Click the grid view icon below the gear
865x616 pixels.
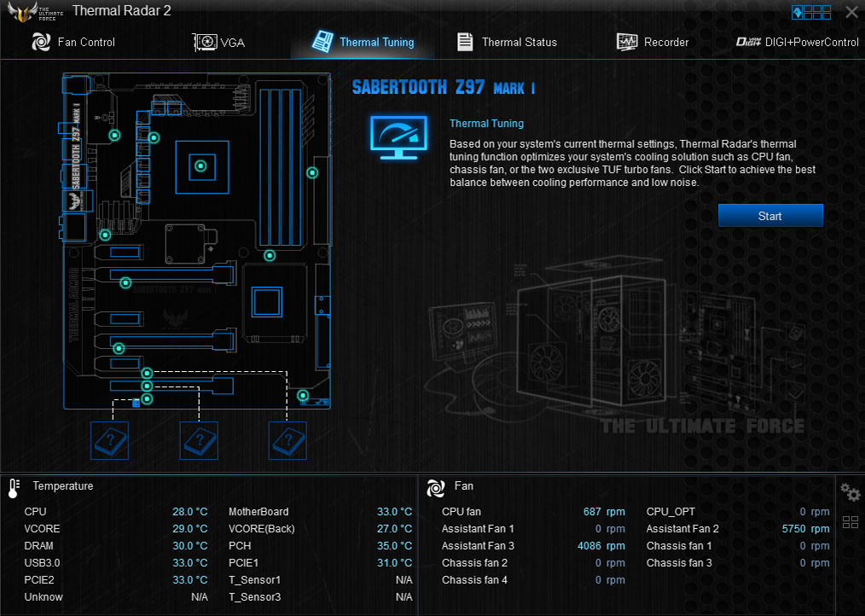850,521
